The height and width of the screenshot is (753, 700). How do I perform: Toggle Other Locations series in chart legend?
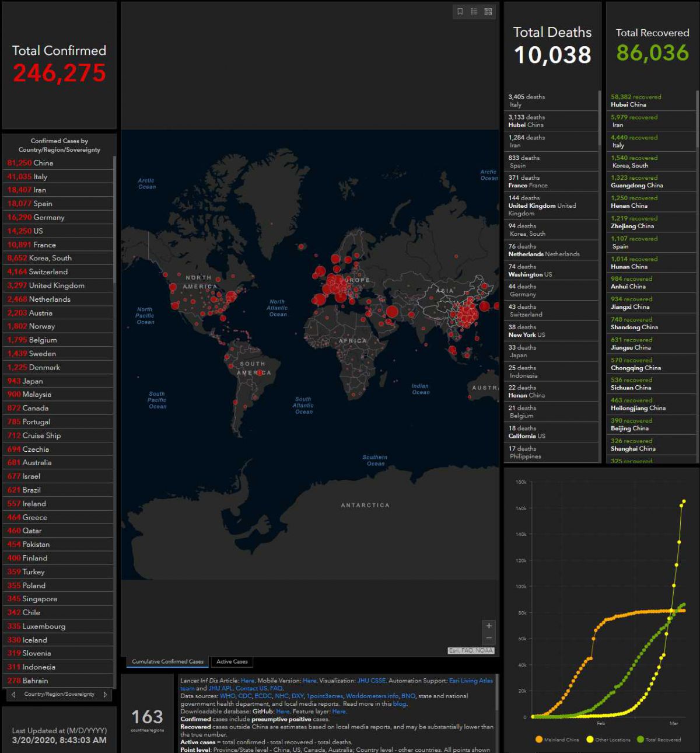pos(608,740)
